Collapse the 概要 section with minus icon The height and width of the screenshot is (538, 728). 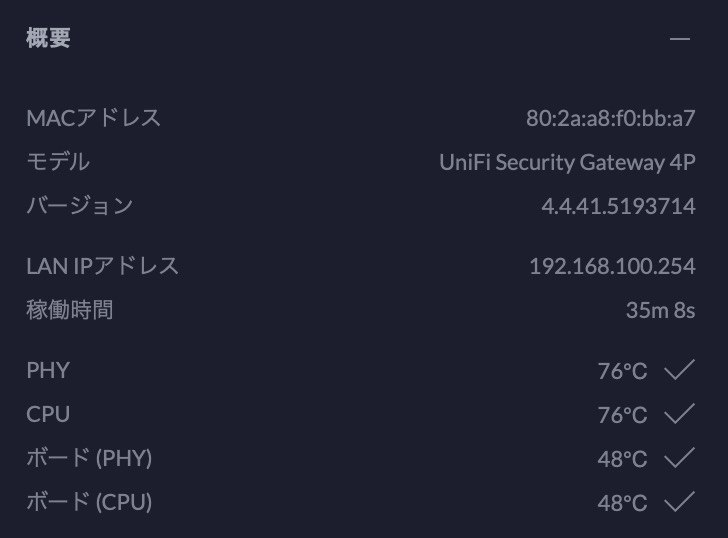click(x=680, y=39)
